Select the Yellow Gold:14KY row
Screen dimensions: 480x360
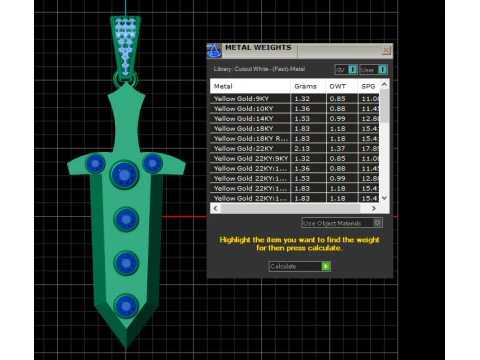[x=295, y=118]
